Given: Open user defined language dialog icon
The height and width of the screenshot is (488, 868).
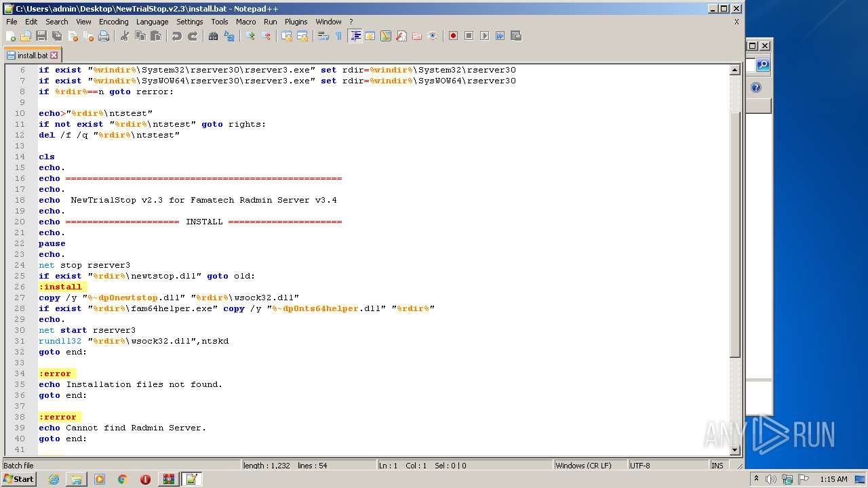Looking at the screenshot, I should 370,36.
